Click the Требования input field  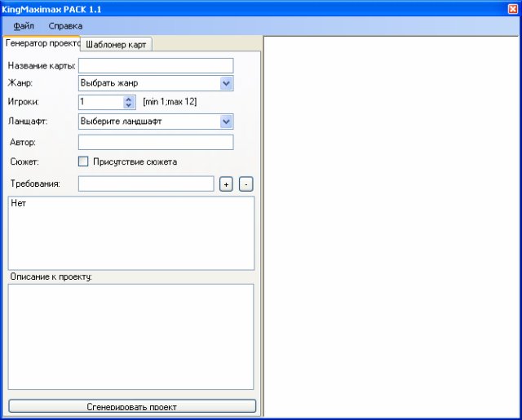click(x=146, y=183)
